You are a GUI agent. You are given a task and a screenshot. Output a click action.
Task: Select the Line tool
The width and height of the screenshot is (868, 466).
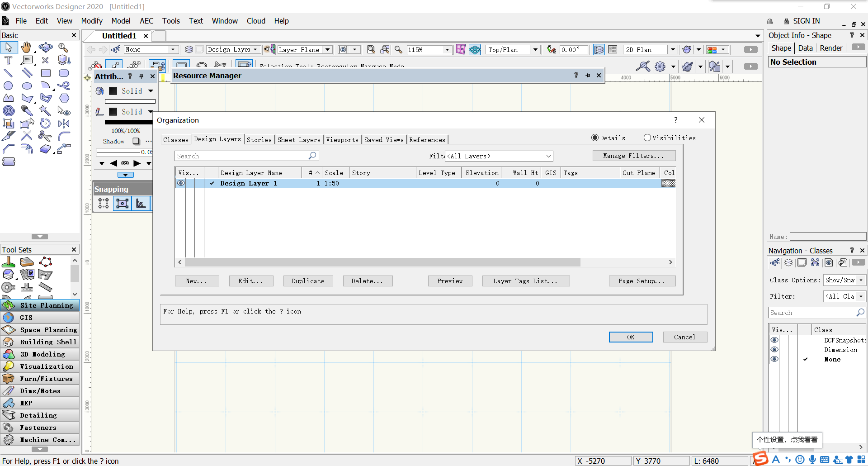click(9, 73)
